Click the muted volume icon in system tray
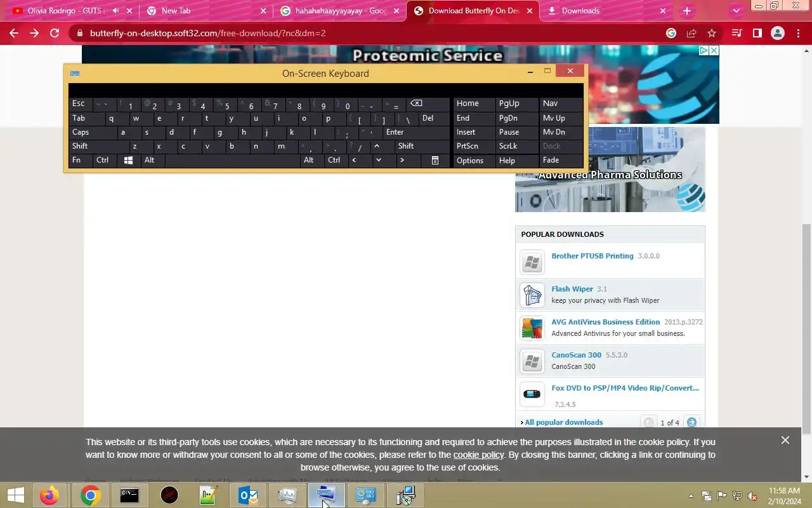The height and width of the screenshot is (508, 812). pos(752,496)
